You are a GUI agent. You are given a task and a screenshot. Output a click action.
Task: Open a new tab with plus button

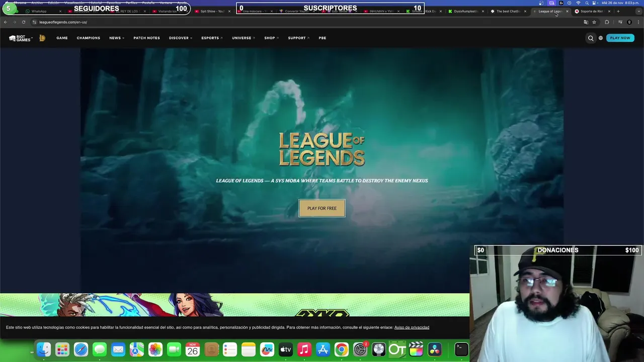pyautogui.click(x=618, y=11)
